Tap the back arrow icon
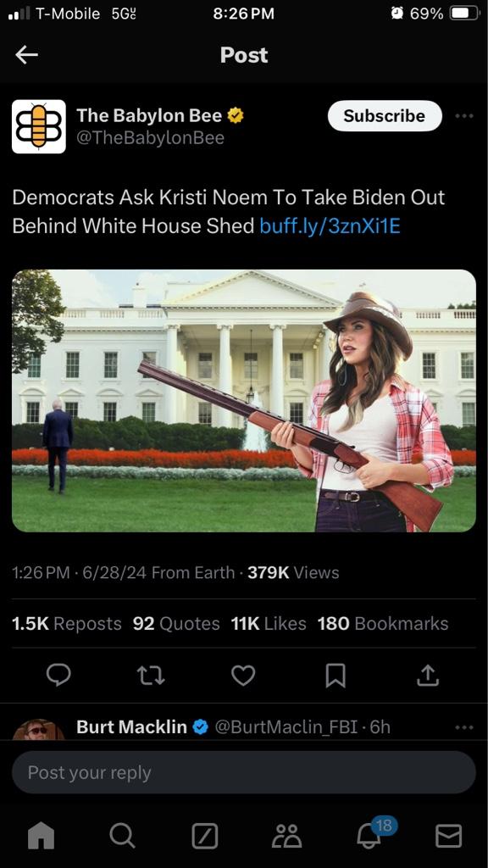 click(26, 55)
